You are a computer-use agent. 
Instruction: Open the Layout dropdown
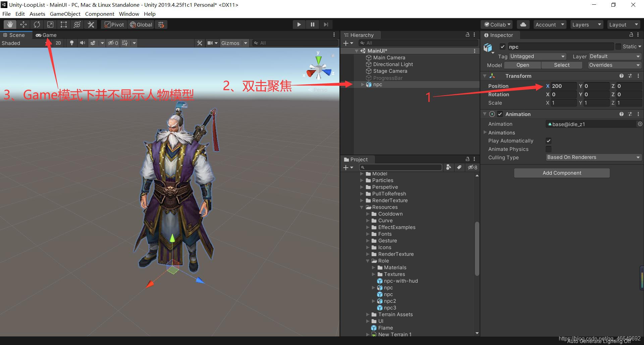624,24
